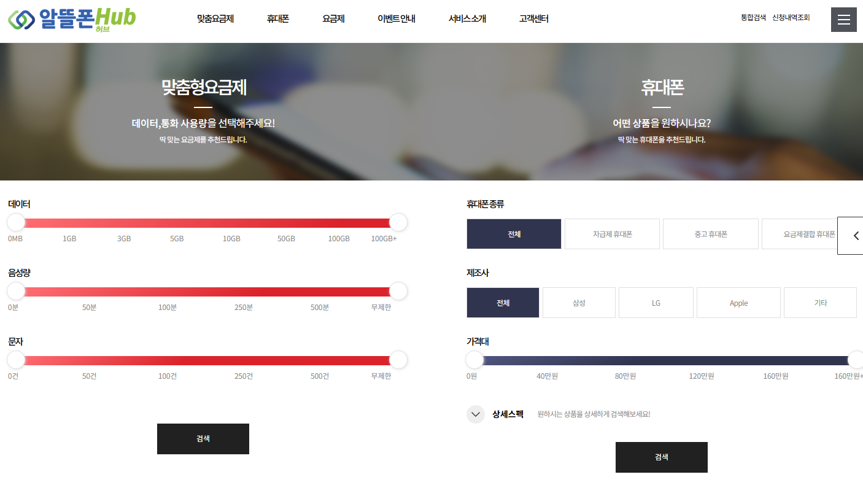Expand the 상세스펙 detailed specs section
863x504 pixels.
point(476,414)
